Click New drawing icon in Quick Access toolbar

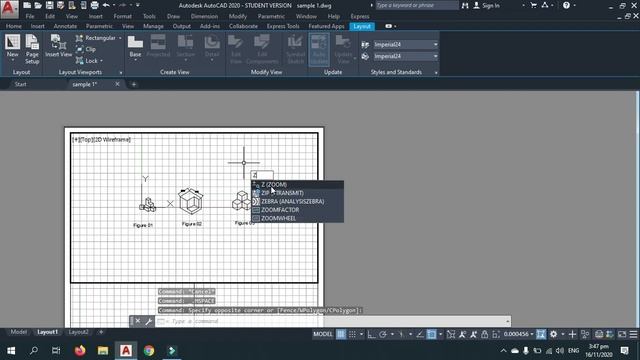(x=27, y=5)
